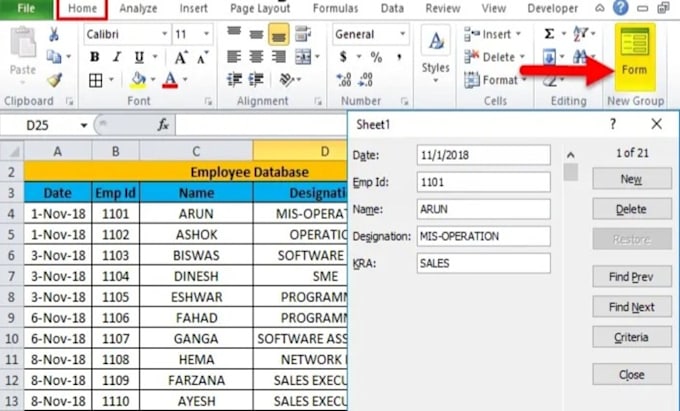
Task: Click the Emp Id input field
Action: click(484, 182)
